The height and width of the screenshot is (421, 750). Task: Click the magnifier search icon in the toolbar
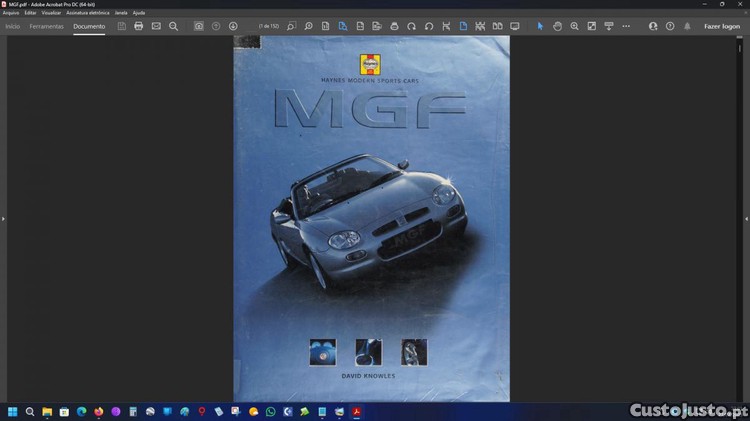pos(173,26)
